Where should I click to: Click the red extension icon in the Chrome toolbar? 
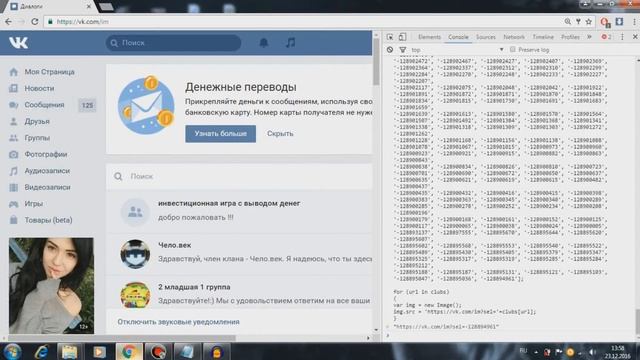coord(604,22)
